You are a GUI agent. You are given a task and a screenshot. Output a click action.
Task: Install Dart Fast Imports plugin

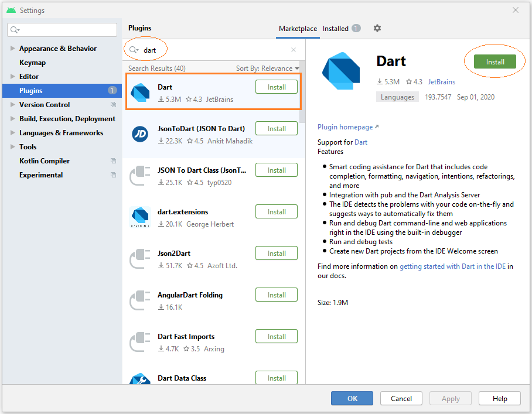click(277, 336)
